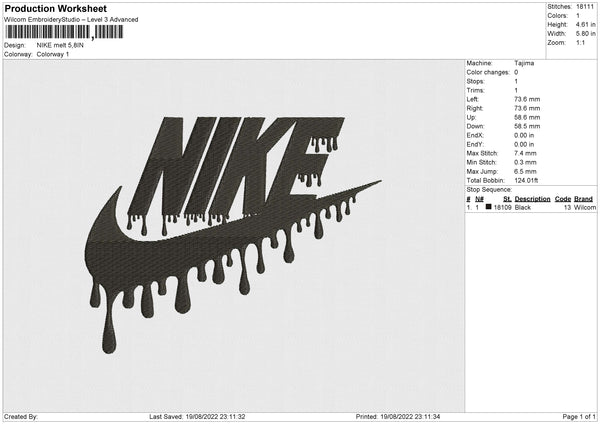Click the Colors value 1
This screenshot has height=424, width=600.
[x=578, y=16]
